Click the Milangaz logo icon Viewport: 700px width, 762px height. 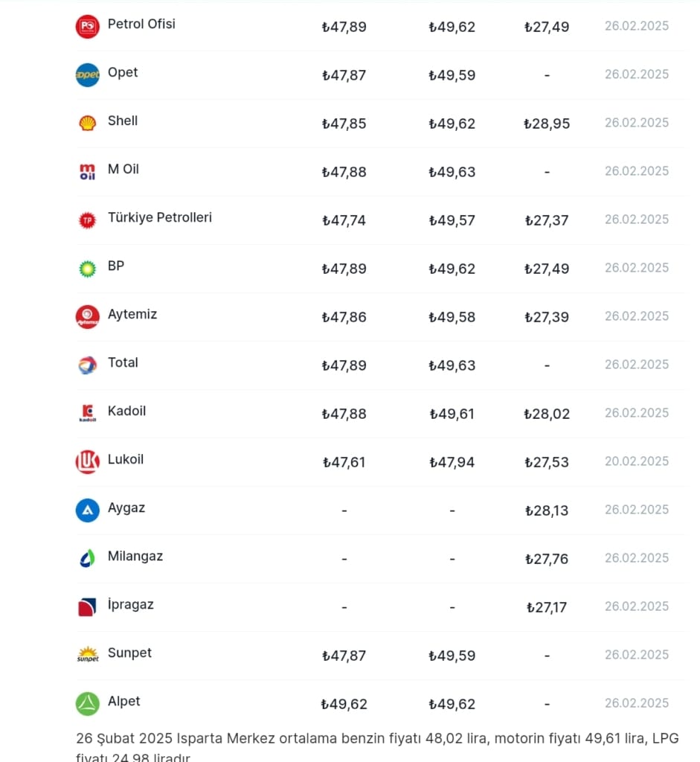pyautogui.click(x=87, y=559)
